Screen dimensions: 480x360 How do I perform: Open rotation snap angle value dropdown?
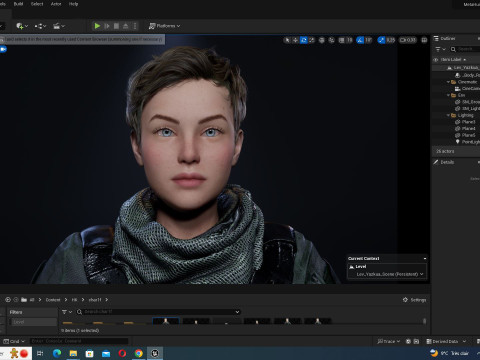pyautogui.click(x=368, y=40)
